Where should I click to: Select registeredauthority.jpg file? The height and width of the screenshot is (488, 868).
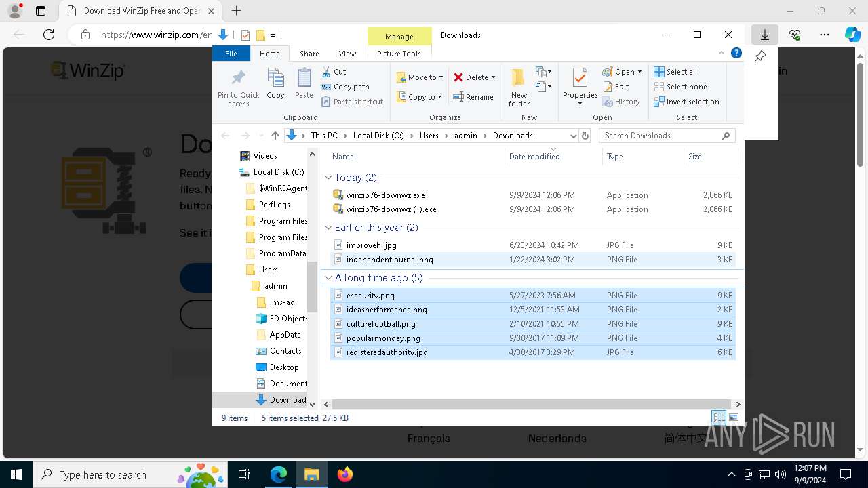pos(532,352)
